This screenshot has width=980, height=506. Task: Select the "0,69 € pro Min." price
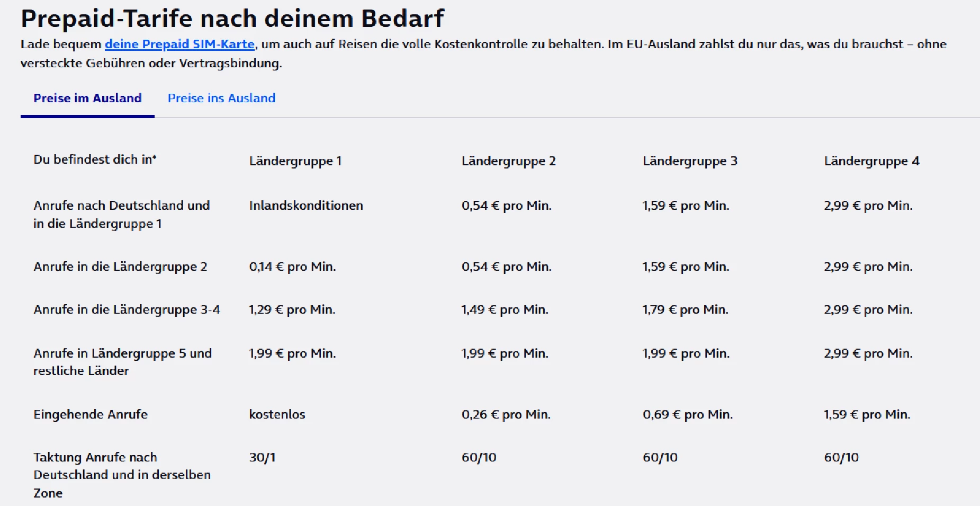coord(687,414)
